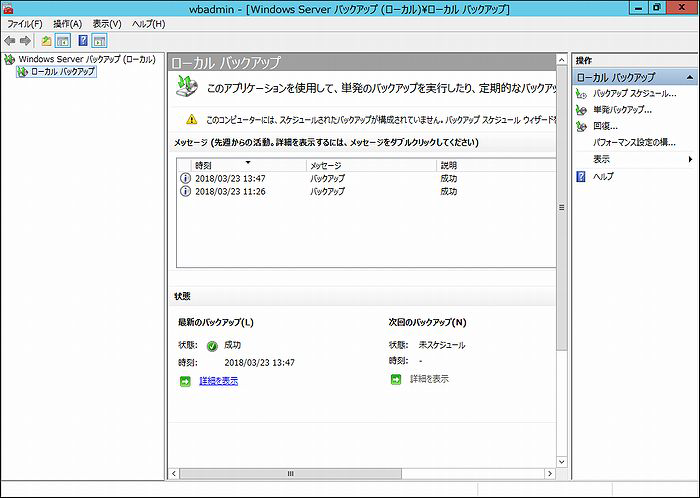Click the yellow warning triangle icon
The image size is (700, 498).
[192, 119]
